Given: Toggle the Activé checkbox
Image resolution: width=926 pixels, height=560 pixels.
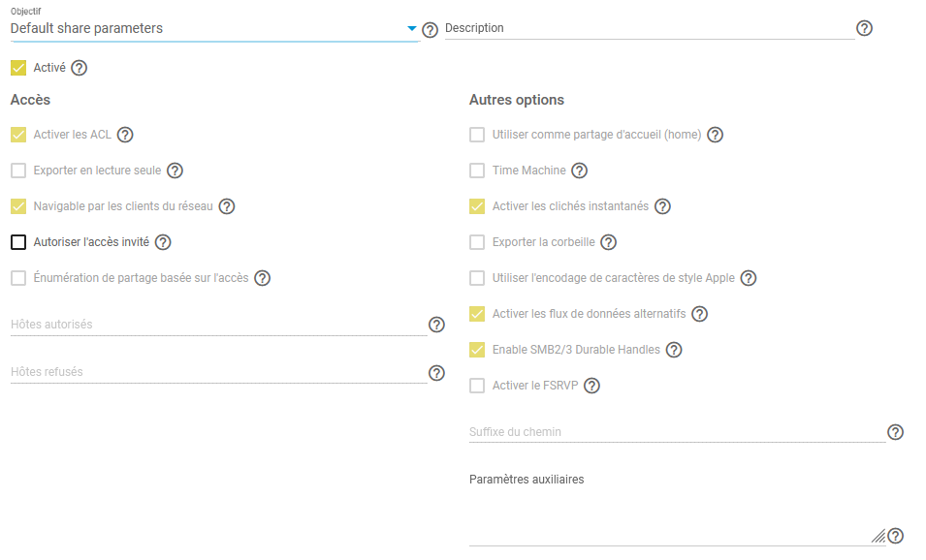Looking at the screenshot, I should [x=18, y=68].
